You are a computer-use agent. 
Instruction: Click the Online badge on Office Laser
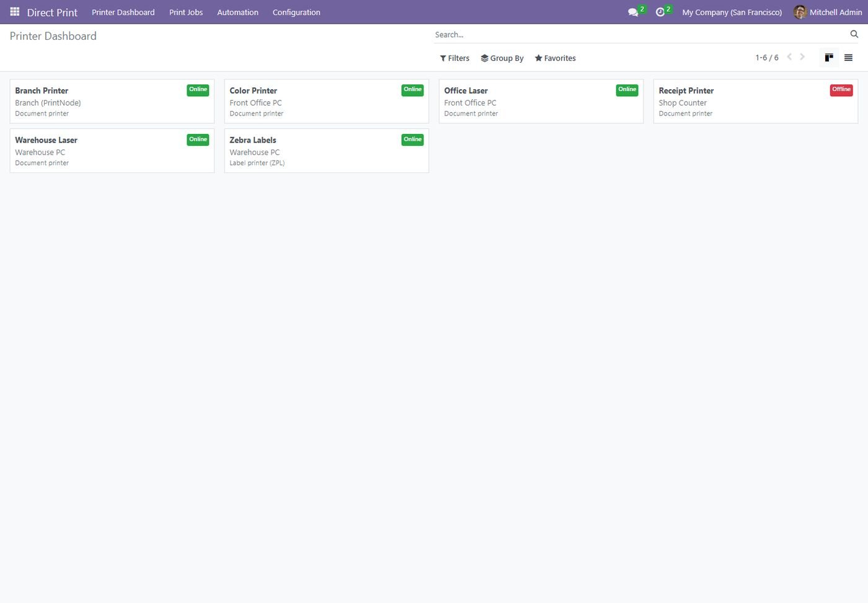coord(627,90)
